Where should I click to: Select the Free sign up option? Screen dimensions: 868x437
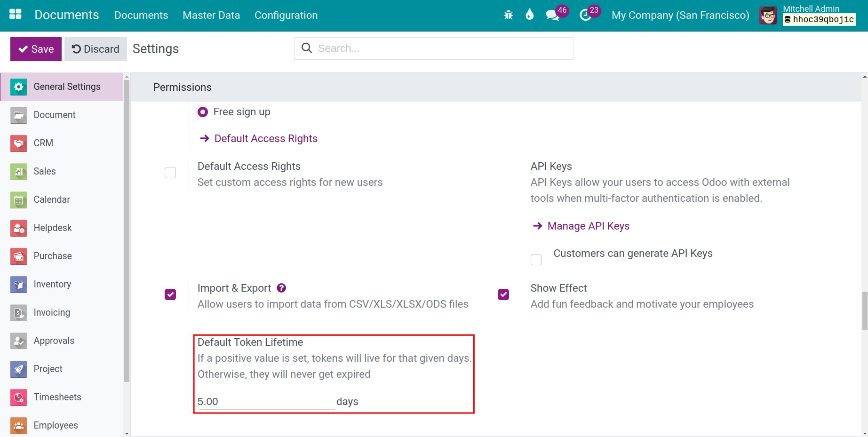[x=203, y=112]
